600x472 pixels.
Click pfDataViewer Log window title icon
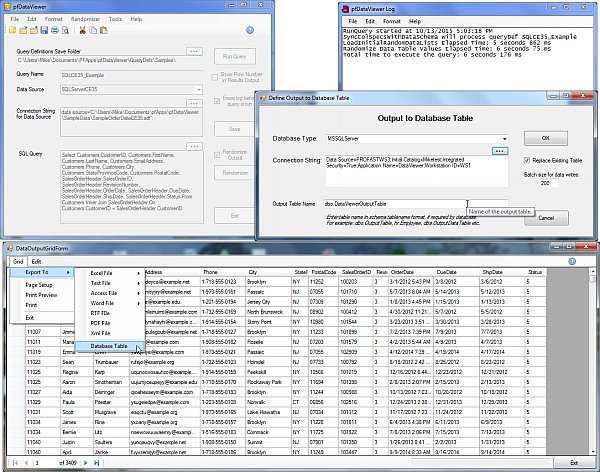[346, 9]
